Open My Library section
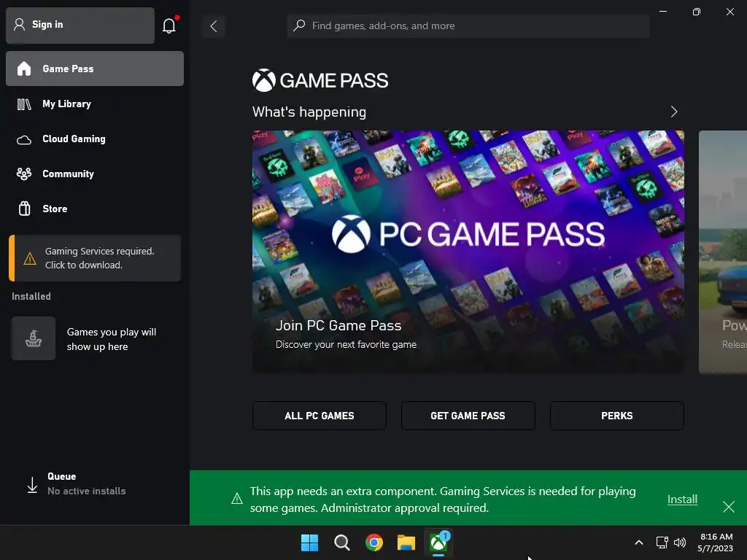The width and height of the screenshot is (747, 560). pos(95,104)
